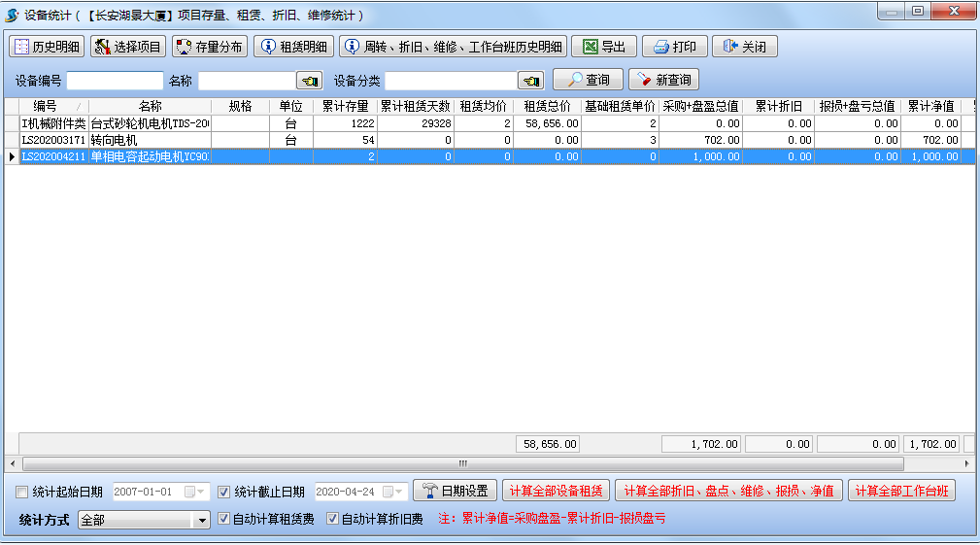Enable the 统计起始日期 checkbox
980x545 pixels.
tap(23, 492)
